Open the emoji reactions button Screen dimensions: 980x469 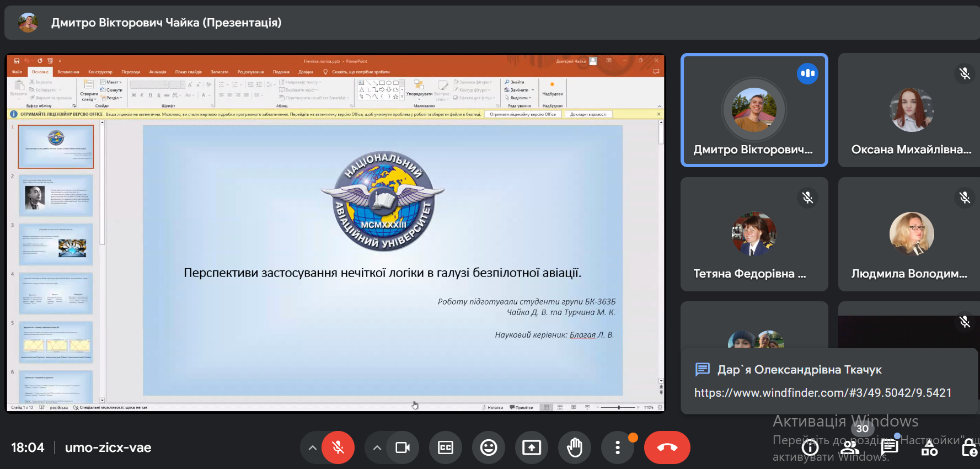(489, 447)
